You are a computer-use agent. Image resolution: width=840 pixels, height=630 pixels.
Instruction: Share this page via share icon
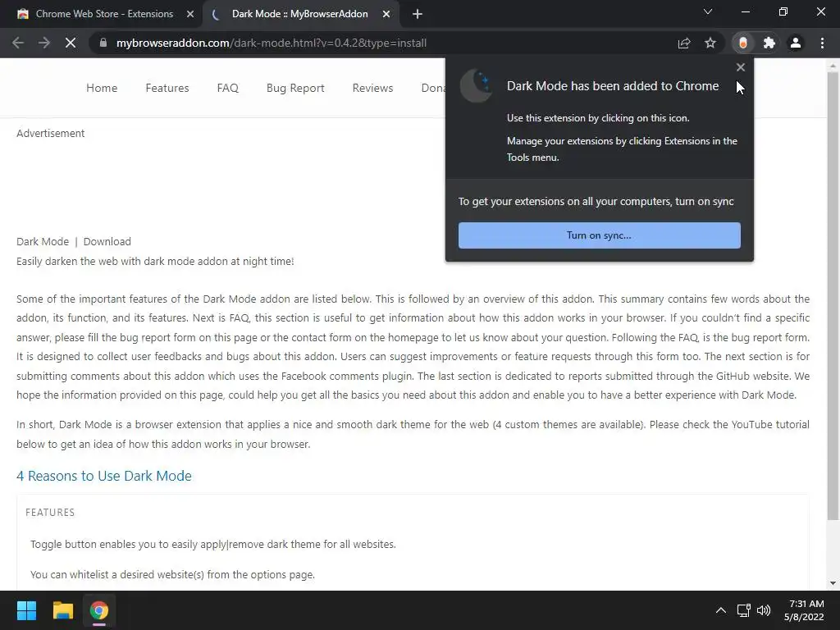(684, 43)
